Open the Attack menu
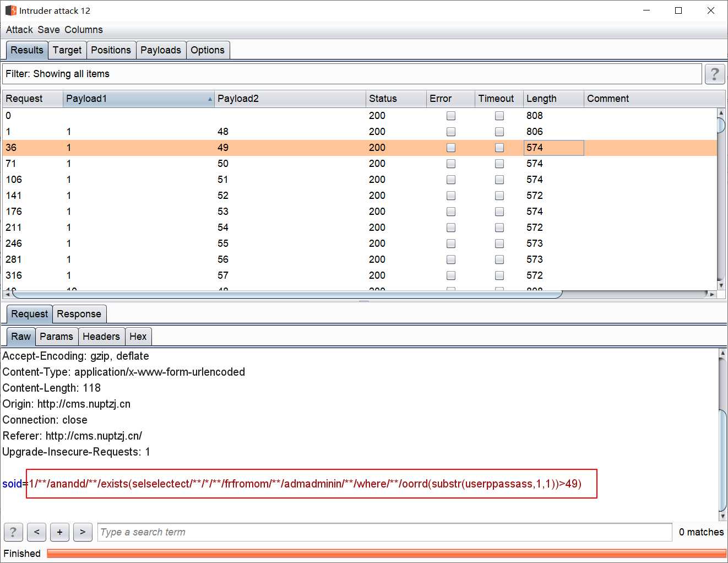The image size is (728, 563). click(19, 30)
